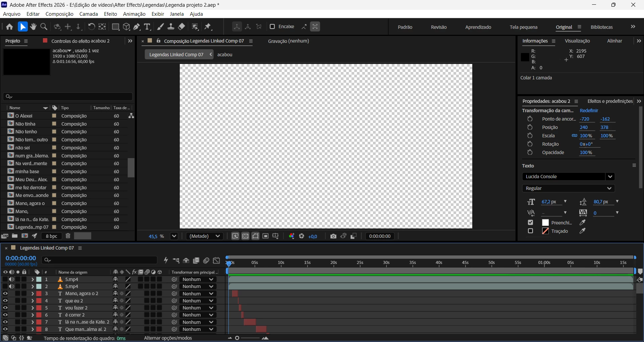Viewport: 644px width, 342px height.
Task: Expand layer 3 'Mano, agora o 2' properties
Action: tap(33, 293)
